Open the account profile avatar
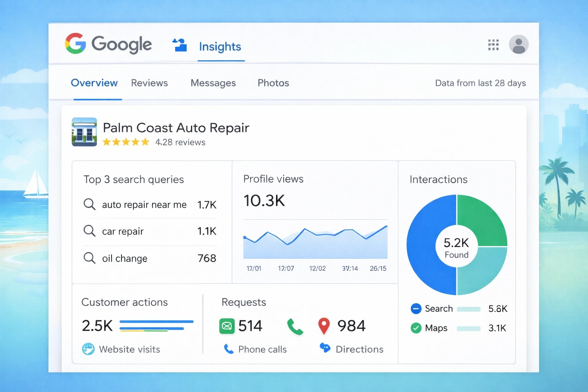The height and width of the screenshot is (392, 588). click(x=519, y=45)
